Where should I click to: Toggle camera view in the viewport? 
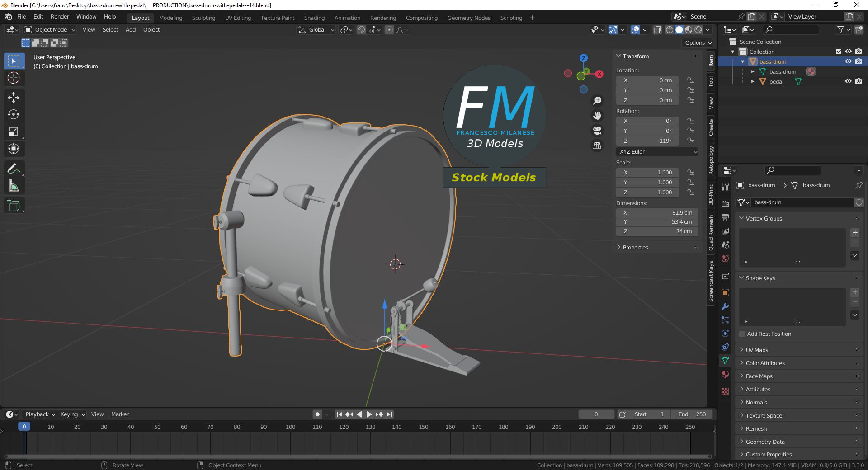click(x=597, y=131)
